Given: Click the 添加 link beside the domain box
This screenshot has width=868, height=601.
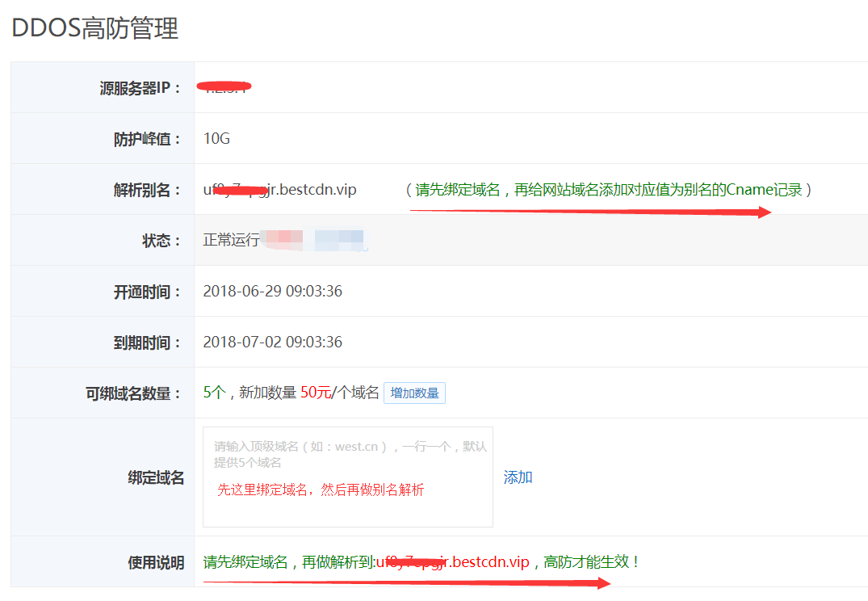Looking at the screenshot, I should 518,477.
